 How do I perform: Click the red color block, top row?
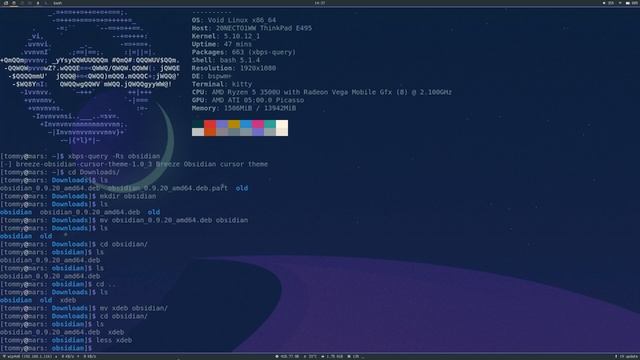pos(210,124)
